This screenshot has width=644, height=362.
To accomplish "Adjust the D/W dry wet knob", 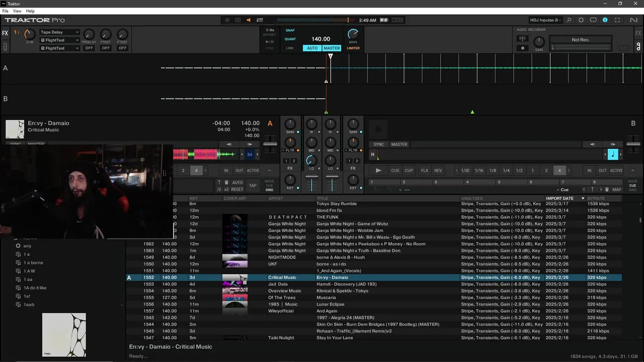I will pyautogui.click(x=30, y=34).
